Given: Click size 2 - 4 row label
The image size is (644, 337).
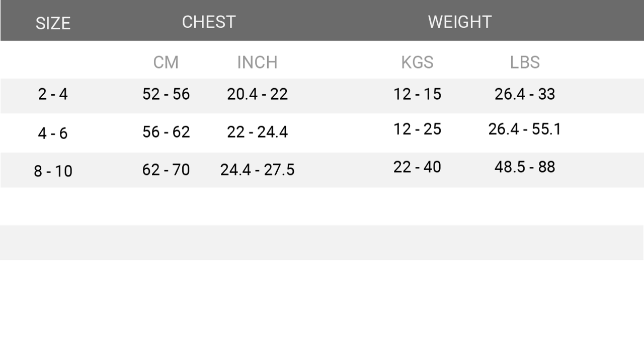Looking at the screenshot, I should coord(53,94).
